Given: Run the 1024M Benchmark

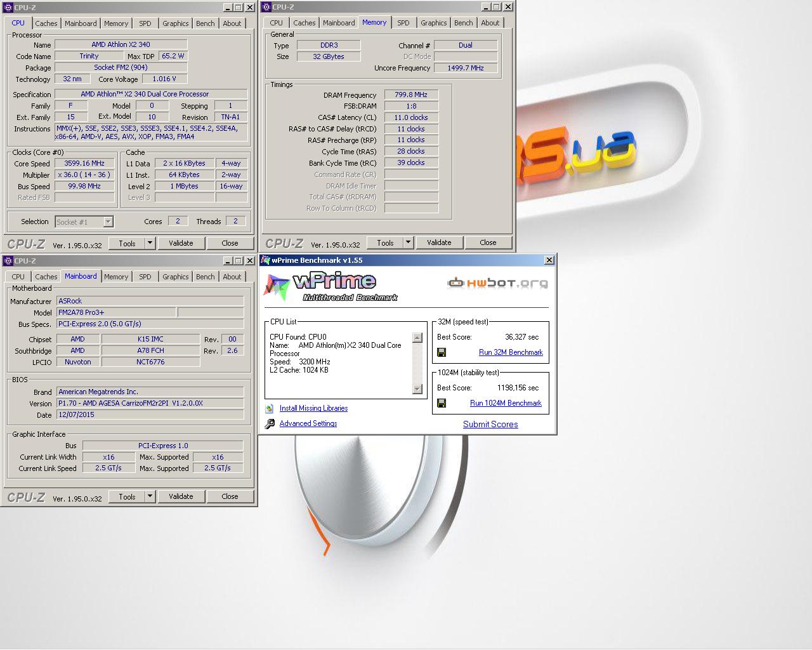Looking at the screenshot, I should click(506, 403).
